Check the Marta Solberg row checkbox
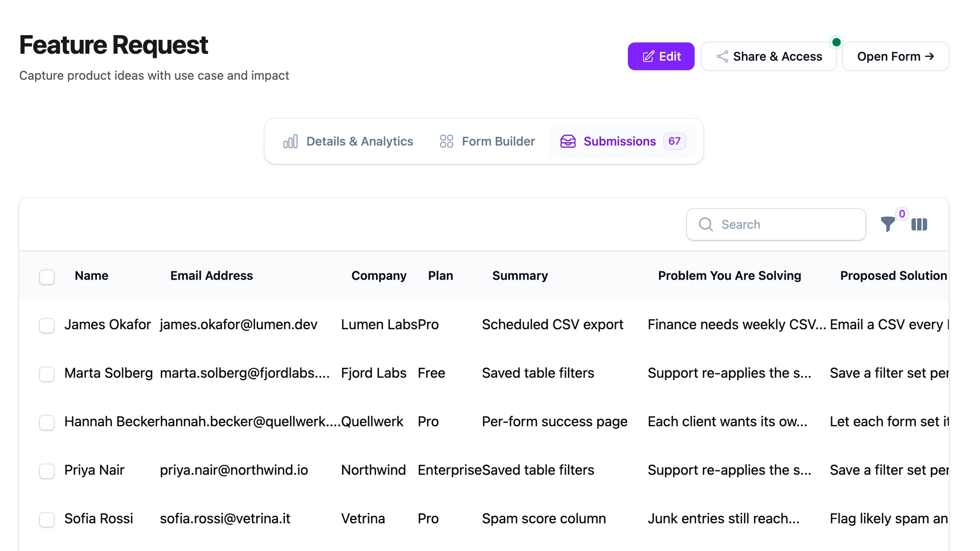Image resolution: width=980 pixels, height=551 pixels. (x=47, y=374)
